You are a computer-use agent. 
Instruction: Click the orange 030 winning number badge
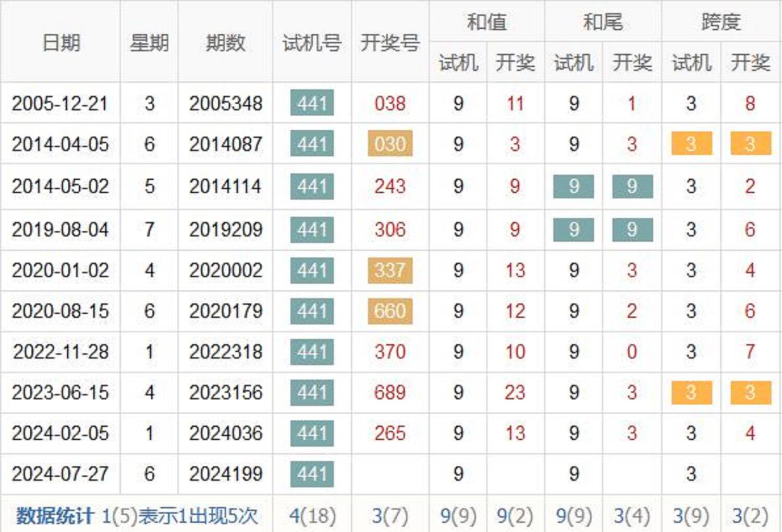tap(390, 144)
